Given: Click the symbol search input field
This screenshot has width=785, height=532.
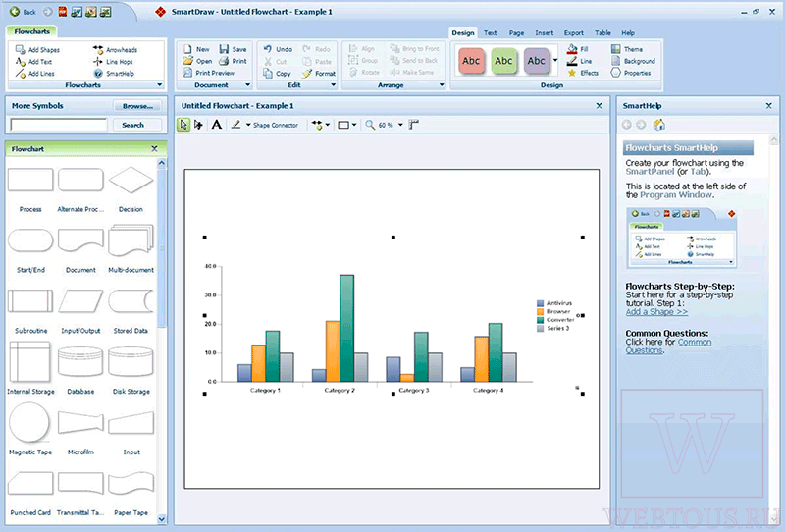Looking at the screenshot, I should 59,125.
